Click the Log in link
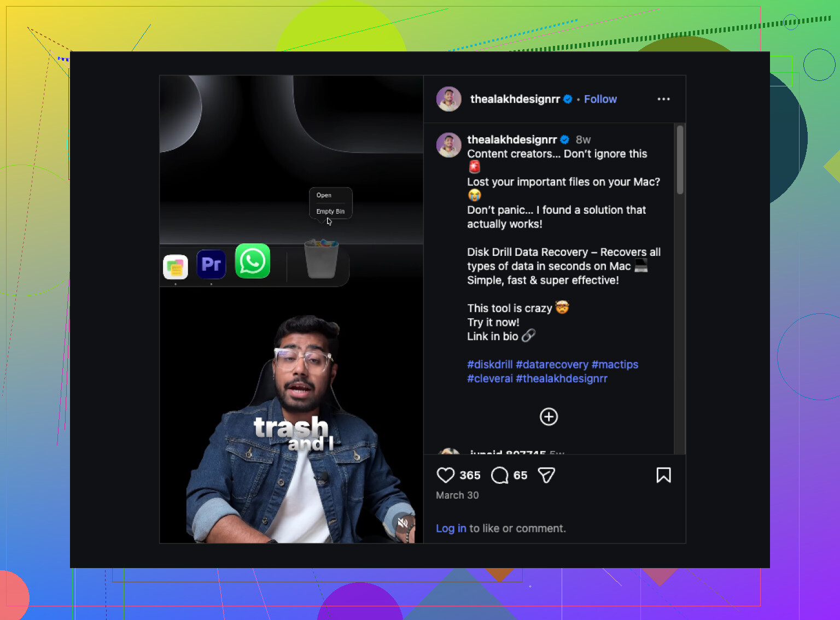The width and height of the screenshot is (840, 620). (451, 529)
